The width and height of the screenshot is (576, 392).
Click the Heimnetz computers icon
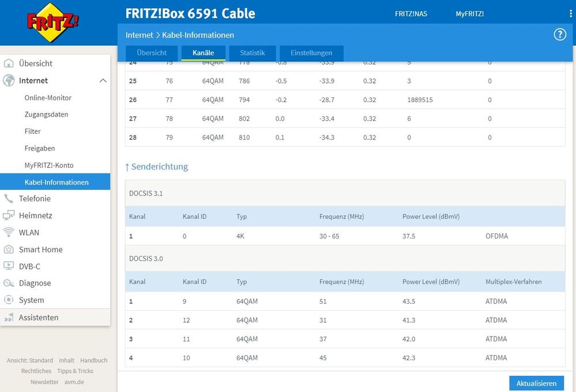pyautogui.click(x=9, y=215)
